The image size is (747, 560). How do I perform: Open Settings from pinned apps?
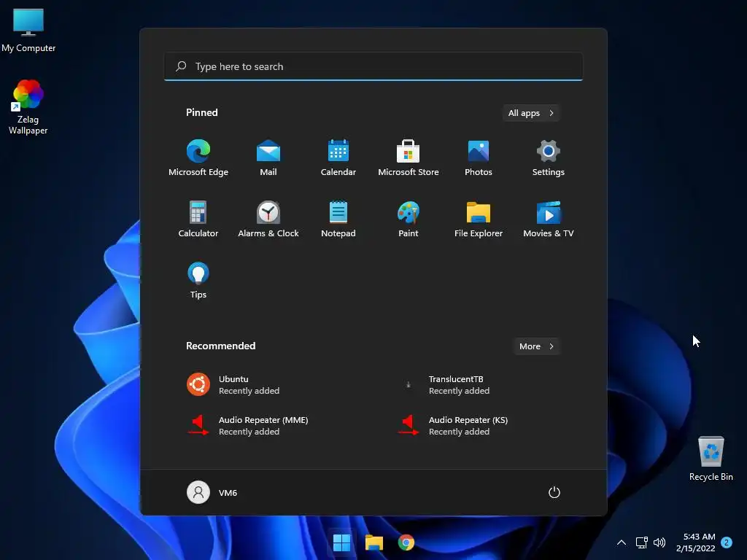[x=549, y=158]
